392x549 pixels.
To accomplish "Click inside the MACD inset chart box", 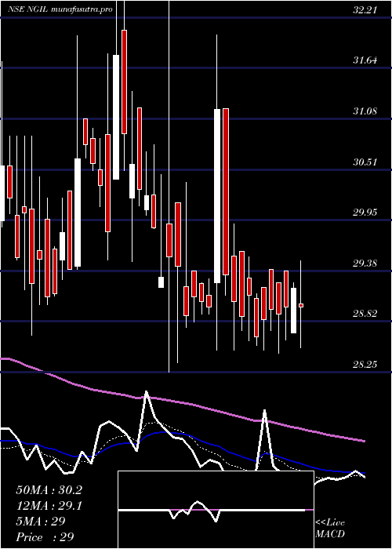I will [x=216, y=510].
